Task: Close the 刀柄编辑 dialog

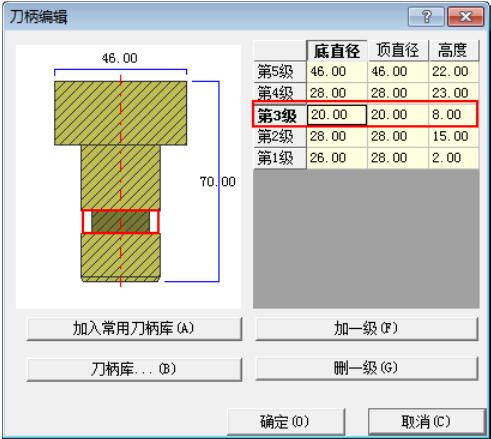Action: pos(466,16)
